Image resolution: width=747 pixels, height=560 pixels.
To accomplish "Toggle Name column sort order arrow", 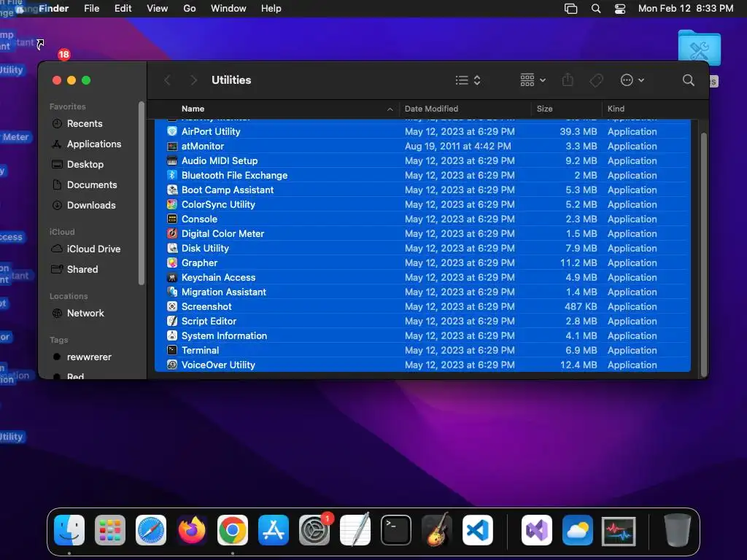I will click(x=390, y=109).
